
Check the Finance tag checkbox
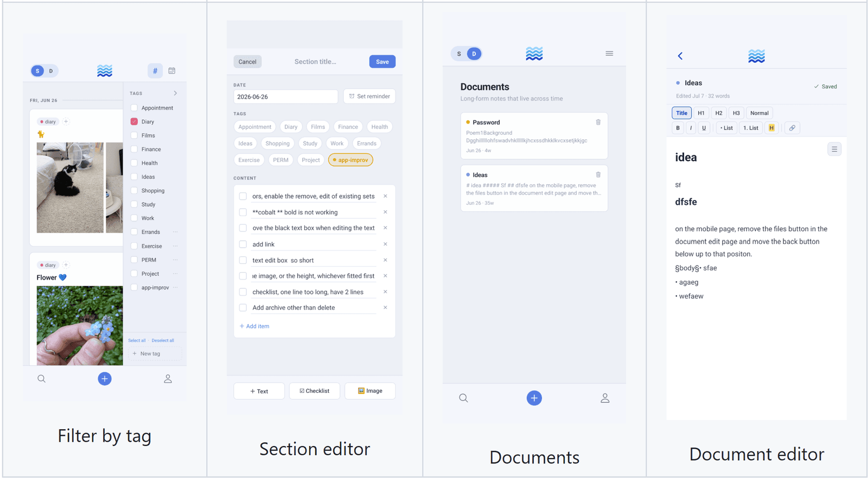(x=134, y=149)
